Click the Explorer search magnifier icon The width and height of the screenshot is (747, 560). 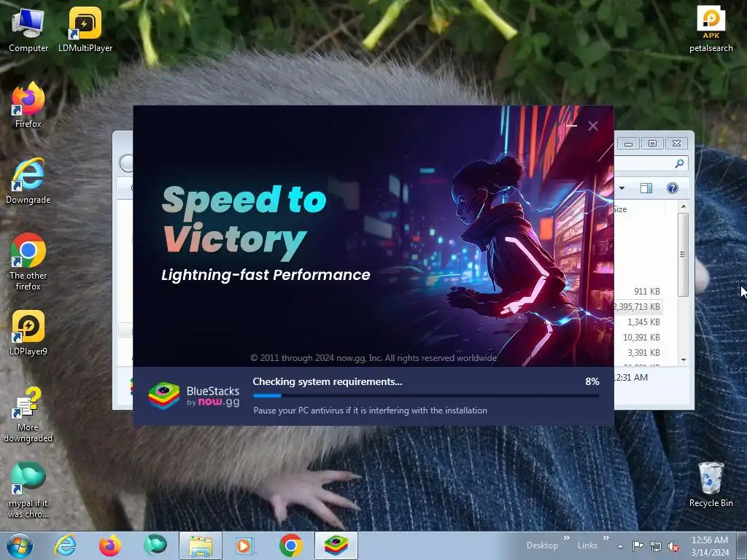tap(679, 164)
